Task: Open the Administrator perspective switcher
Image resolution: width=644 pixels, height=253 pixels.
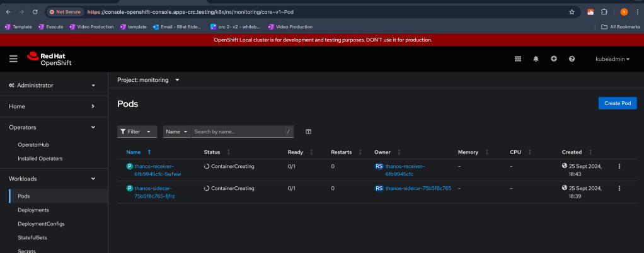Action: (x=52, y=86)
